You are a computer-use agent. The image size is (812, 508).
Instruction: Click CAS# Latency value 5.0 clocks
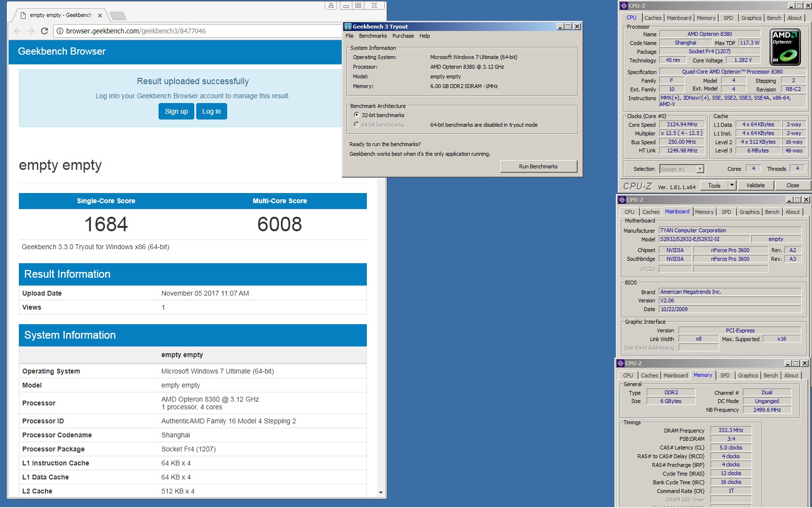[731, 448]
